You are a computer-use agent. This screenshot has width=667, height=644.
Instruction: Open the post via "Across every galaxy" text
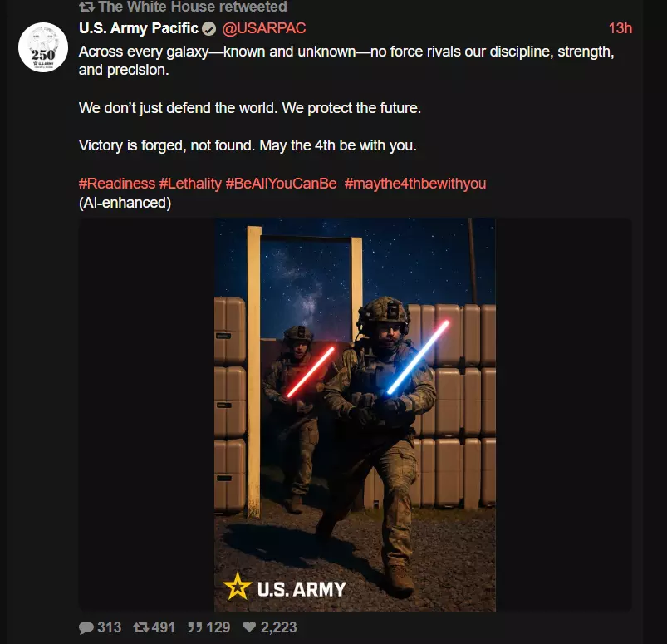coord(144,52)
